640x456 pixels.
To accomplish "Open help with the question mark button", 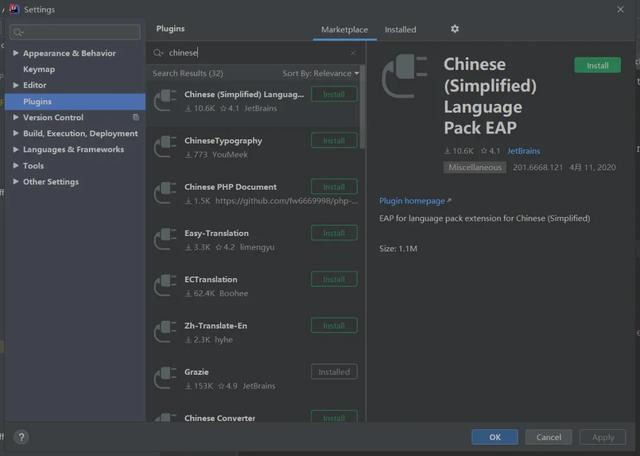I will pos(22,437).
